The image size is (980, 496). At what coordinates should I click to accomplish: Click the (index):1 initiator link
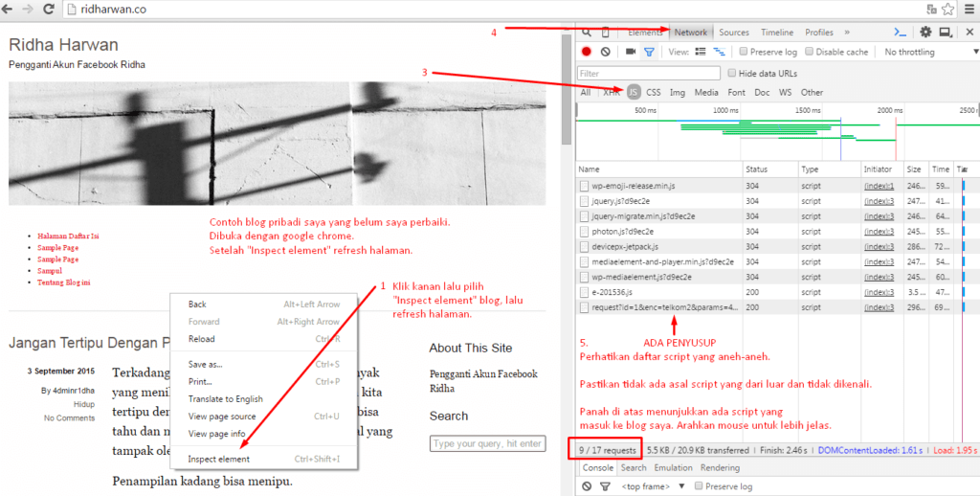tap(879, 186)
